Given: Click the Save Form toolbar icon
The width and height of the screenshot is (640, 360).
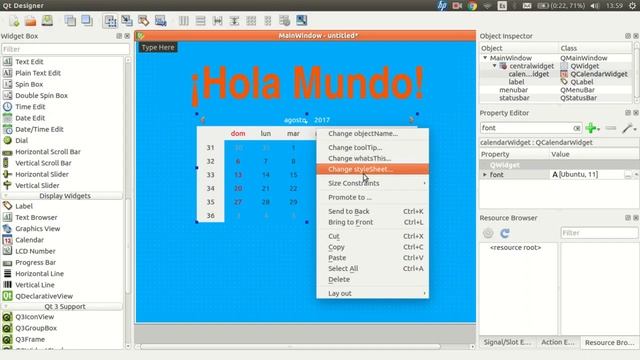Looking at the screenshot, I should 47,20.
